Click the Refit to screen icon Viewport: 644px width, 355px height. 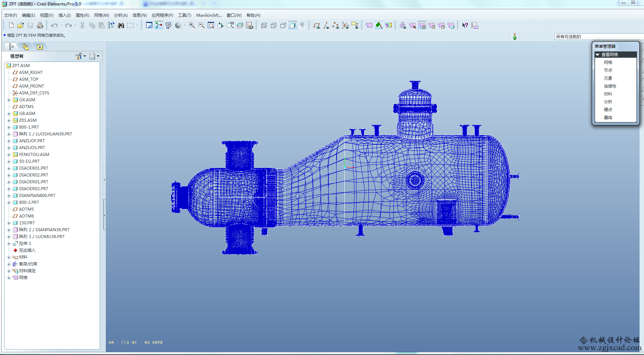211,25
